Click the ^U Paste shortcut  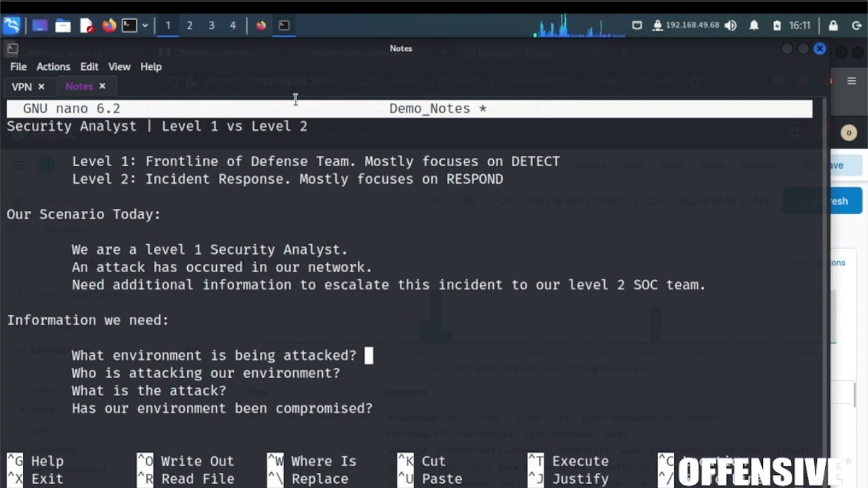430,479
